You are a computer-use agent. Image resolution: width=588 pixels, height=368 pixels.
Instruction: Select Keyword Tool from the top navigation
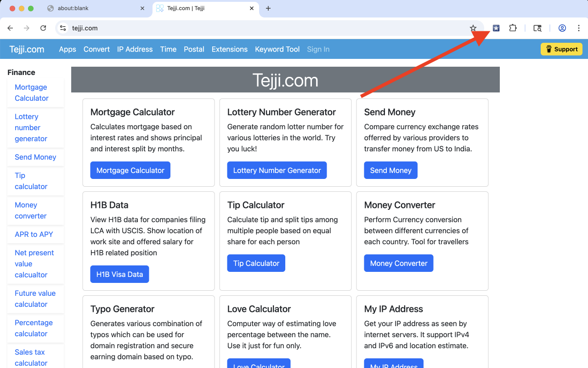click(277, 49)
